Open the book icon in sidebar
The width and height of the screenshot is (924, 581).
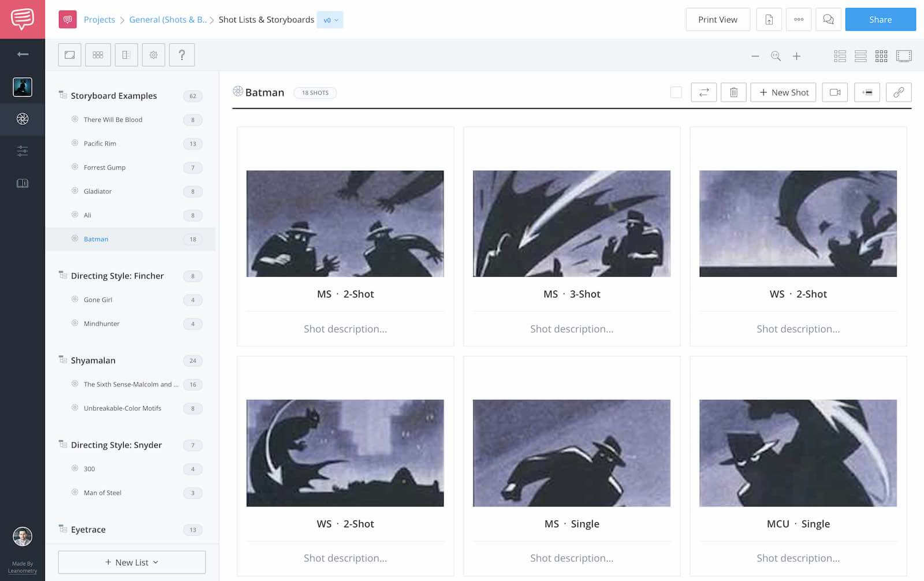pyautogui.click(x=23, y=184)
